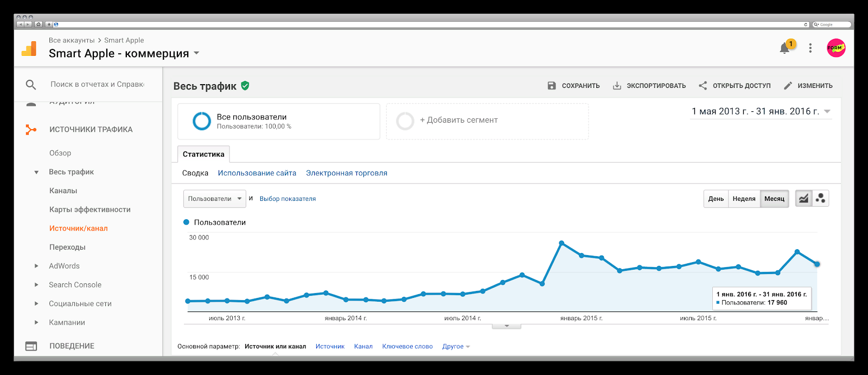Open the notifications bell icon
868x375 pixels.
pyautogui.click(x=784, y=48)
